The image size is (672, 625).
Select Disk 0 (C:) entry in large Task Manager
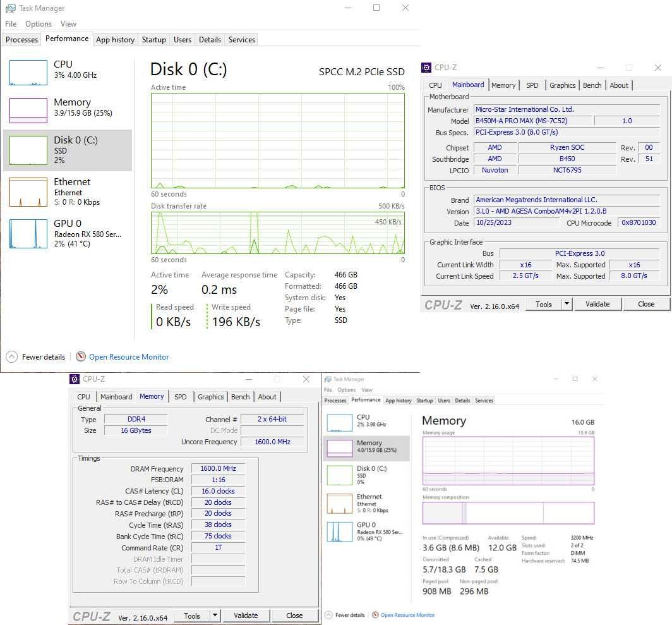click(x=68, y=150)
